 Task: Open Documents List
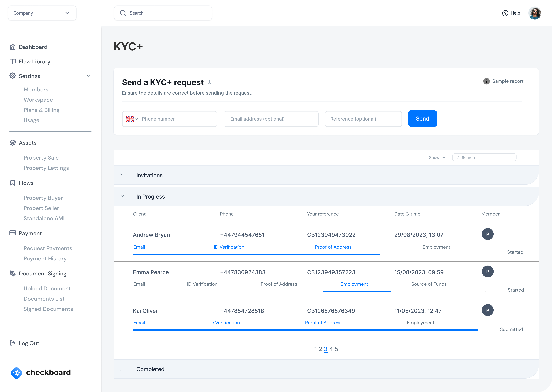click(x=44, y=299)
